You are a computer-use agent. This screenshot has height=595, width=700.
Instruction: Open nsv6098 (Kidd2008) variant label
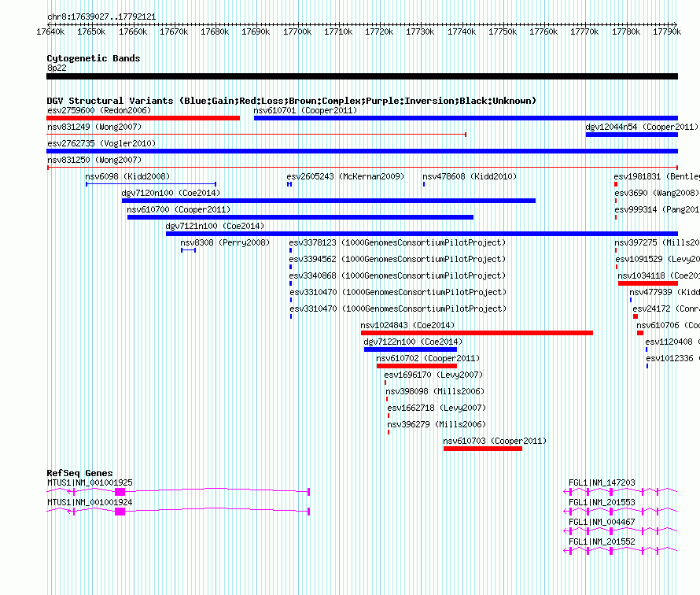(127, 176)
